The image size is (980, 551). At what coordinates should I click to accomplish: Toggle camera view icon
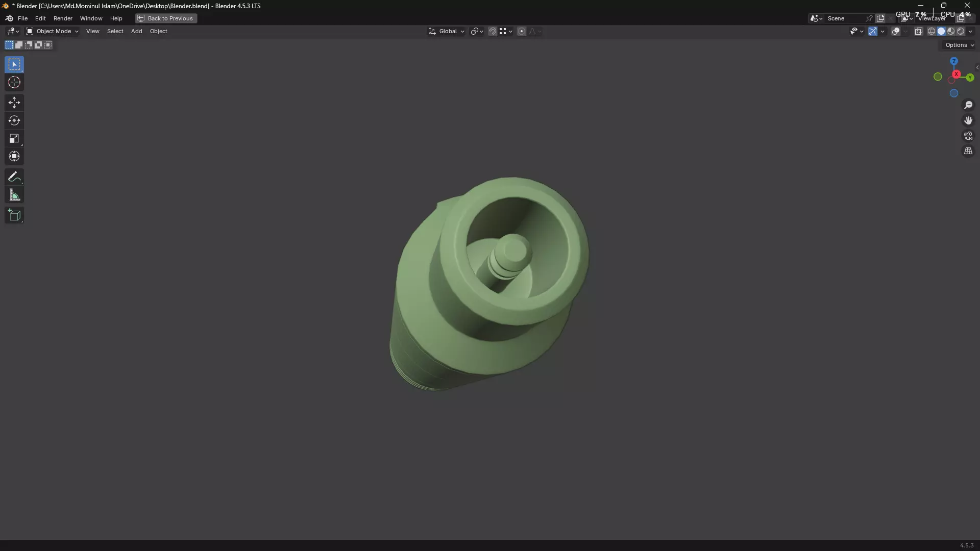tap(968, 136)
